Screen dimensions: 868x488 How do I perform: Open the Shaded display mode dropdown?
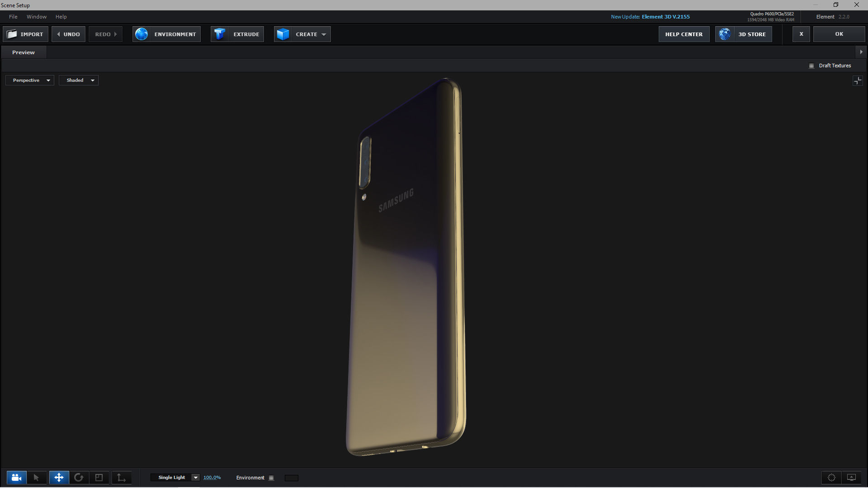tap(79, 80)
